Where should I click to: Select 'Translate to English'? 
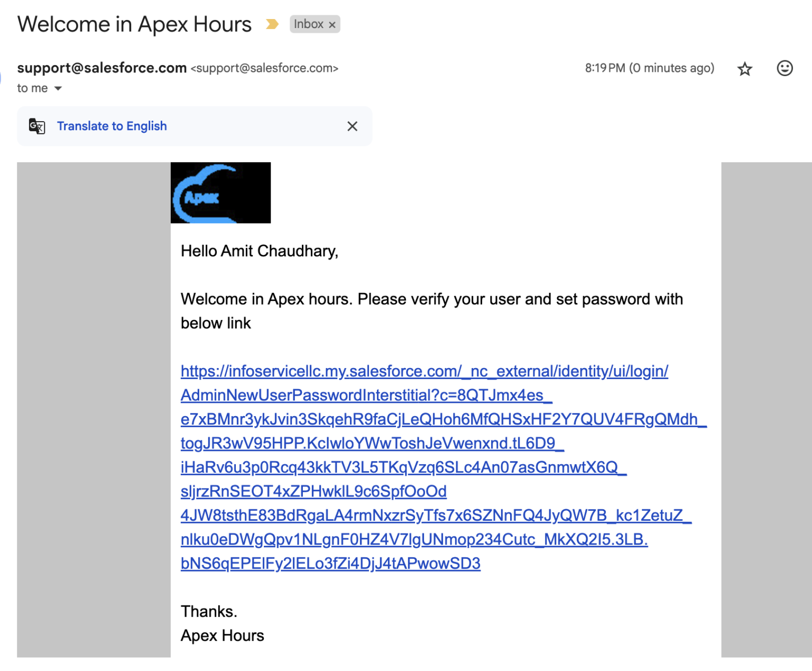pyautogui.click(x=112, y=126)
